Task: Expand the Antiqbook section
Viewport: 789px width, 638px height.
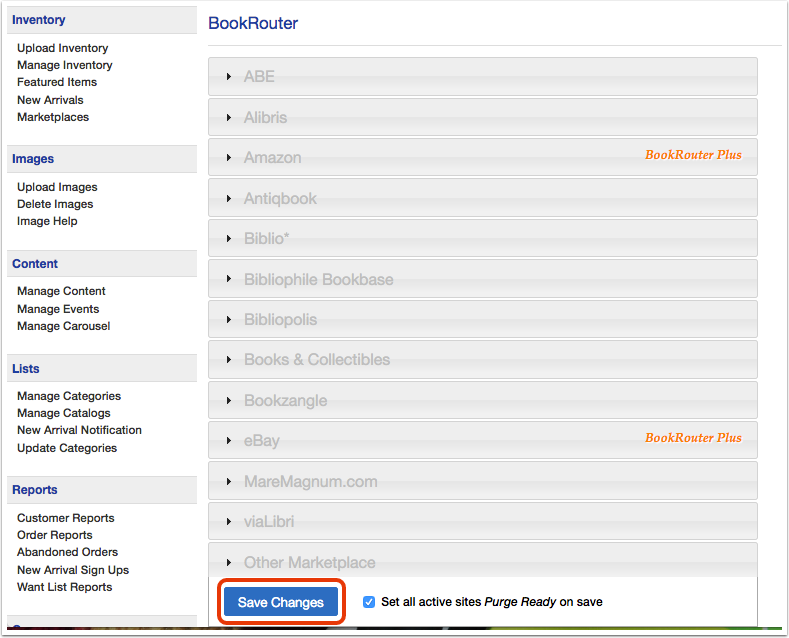Action: [x=483, y=198]
